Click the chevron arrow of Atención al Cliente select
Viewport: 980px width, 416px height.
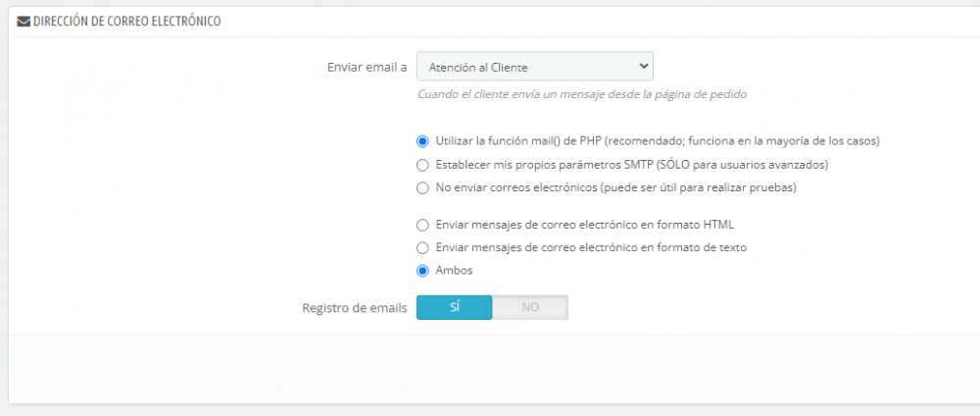pyautogui.click(x=643, y=66)
